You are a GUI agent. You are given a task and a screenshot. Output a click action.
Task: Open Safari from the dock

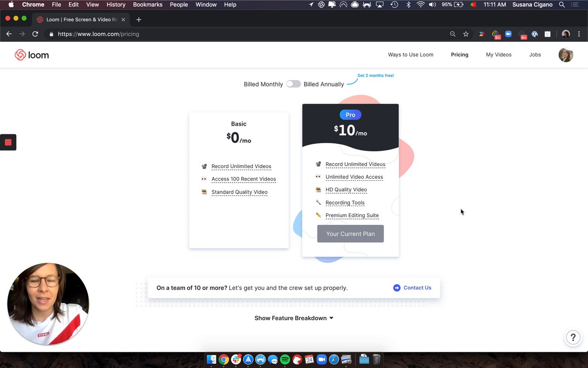[334, 359]
